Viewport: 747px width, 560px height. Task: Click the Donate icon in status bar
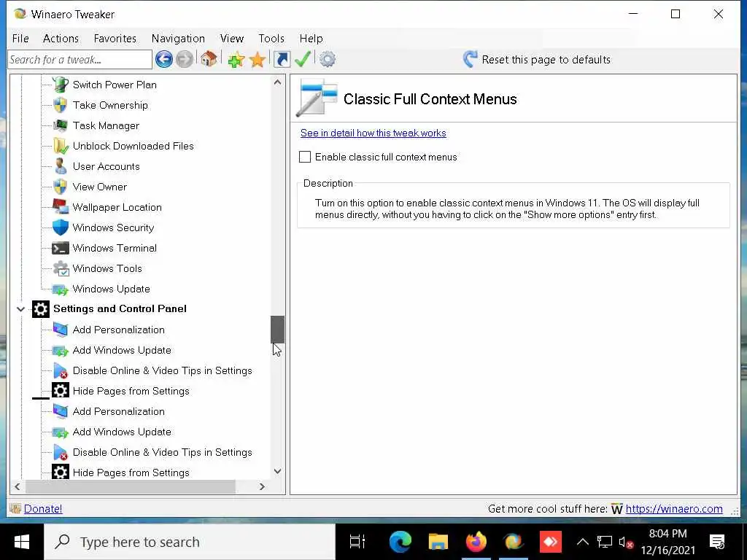coord(15,508)
